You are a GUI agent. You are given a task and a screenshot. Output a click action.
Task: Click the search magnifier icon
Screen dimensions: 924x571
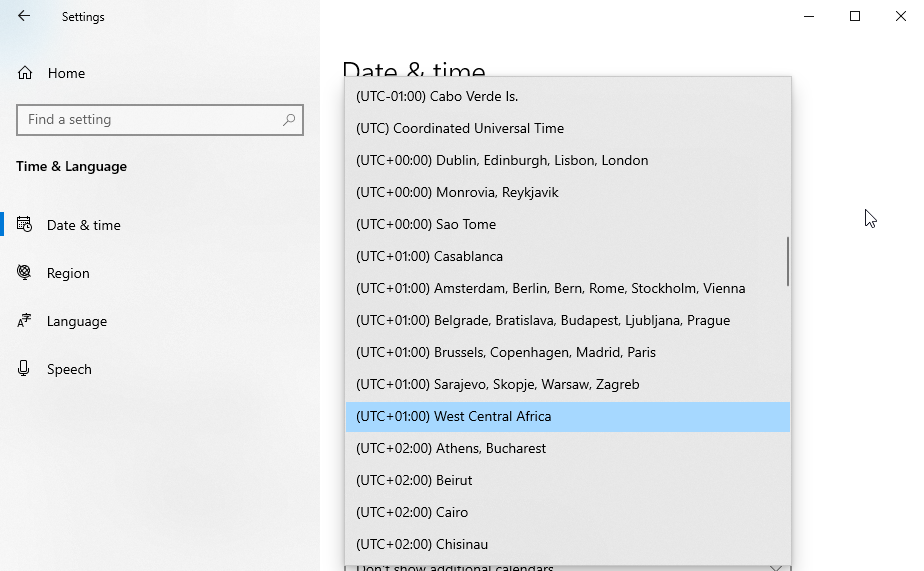(x=289, y=120)
